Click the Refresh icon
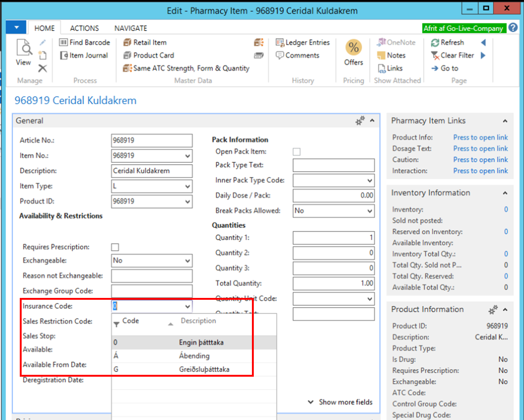 pyautogui.click(x=435, y=43)
